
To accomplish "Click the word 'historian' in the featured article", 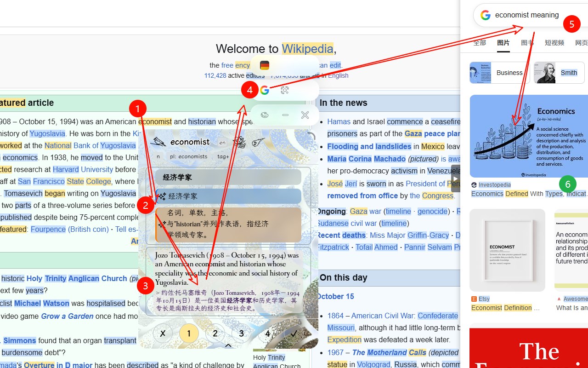I will pos(202,121).
